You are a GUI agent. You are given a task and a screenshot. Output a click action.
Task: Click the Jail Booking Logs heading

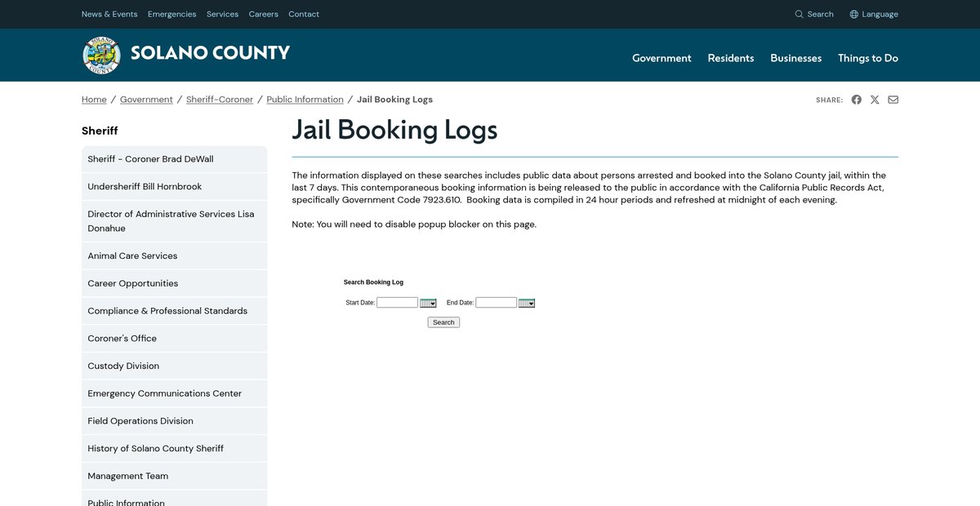click(394, 130)
